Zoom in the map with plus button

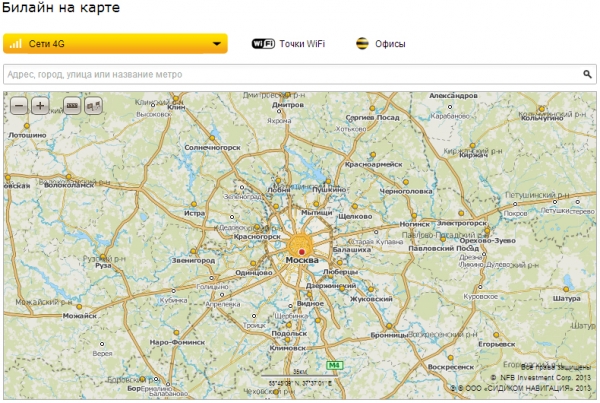coord(40,106)
